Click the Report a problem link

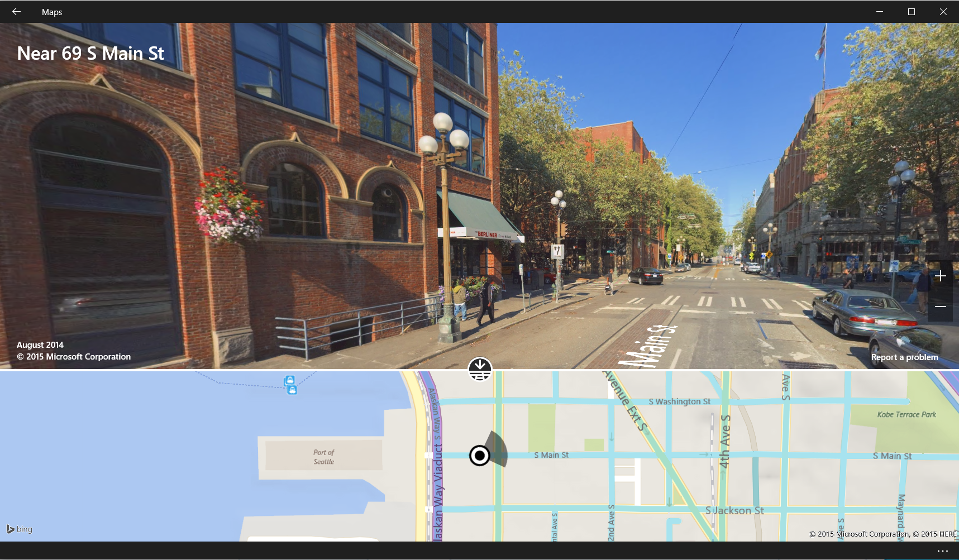(904, 357)
